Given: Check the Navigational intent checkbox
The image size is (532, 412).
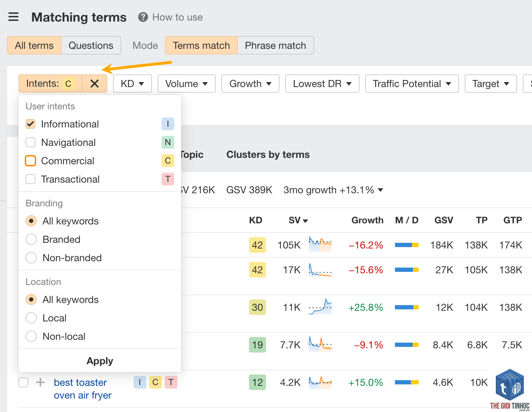Looking at the screenshot, I should (30, 142).
